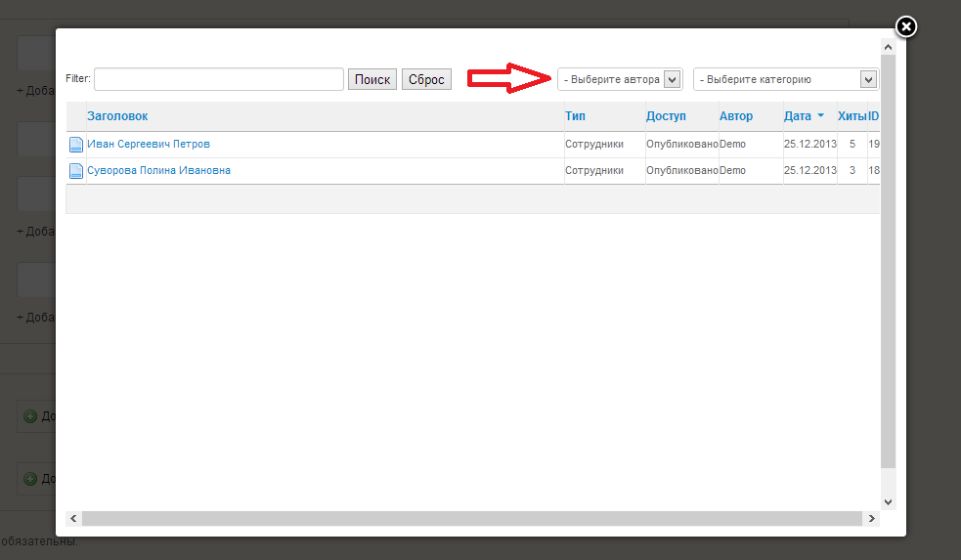961x560 pixels.
Task: Select the article Иван Сергеевич Петров
Action: (x=149, y=145)
